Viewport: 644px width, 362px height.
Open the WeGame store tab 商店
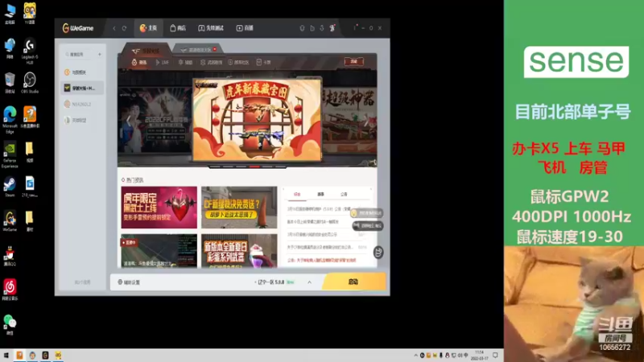click(x=178, y=28)
